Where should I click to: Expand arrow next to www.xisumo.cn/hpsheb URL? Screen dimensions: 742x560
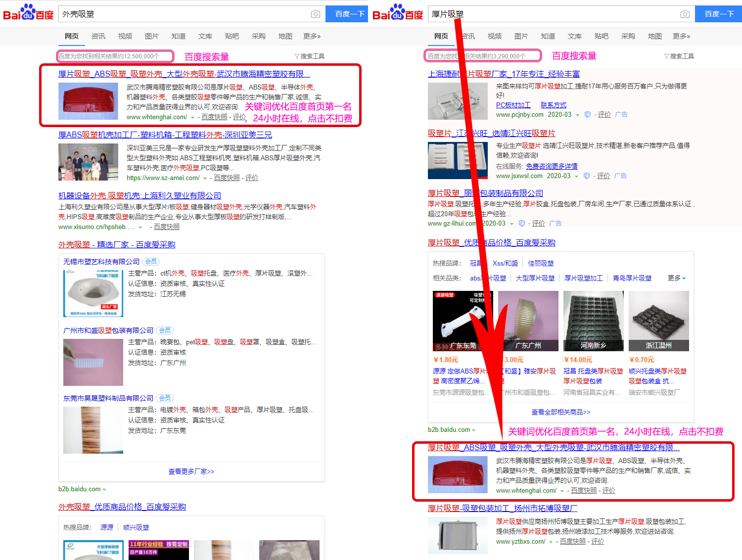click(140, 228)
